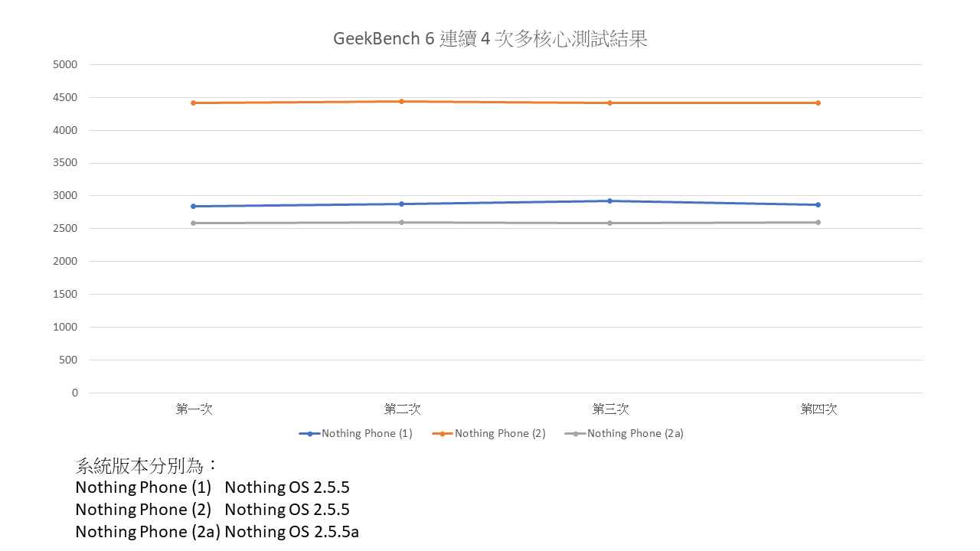The height and width of the screenshot is (551, 980).
Task: Select the Nothing Phone (1) legend entry
Action: pyautogui.click(x=367, y=433)
